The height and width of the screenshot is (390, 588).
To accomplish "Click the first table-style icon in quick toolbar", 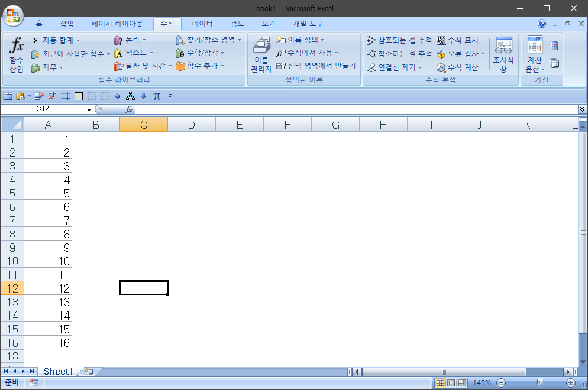I will (x=8, y=96).
